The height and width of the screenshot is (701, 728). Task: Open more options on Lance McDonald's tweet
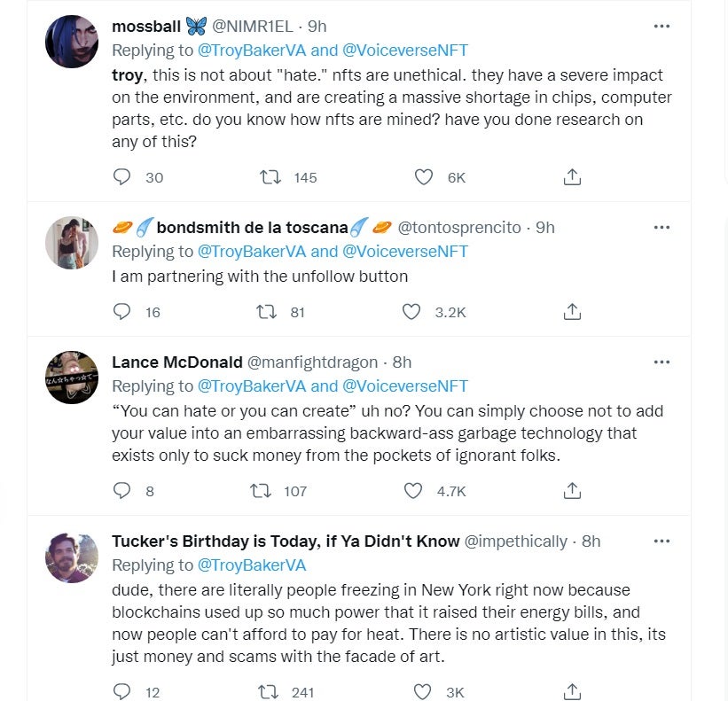coord(661,362)
